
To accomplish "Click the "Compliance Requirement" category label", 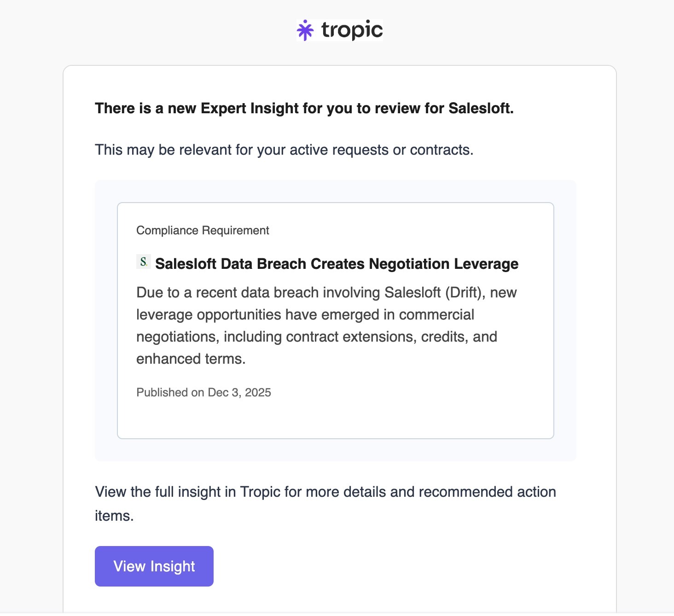I will 203,230.
